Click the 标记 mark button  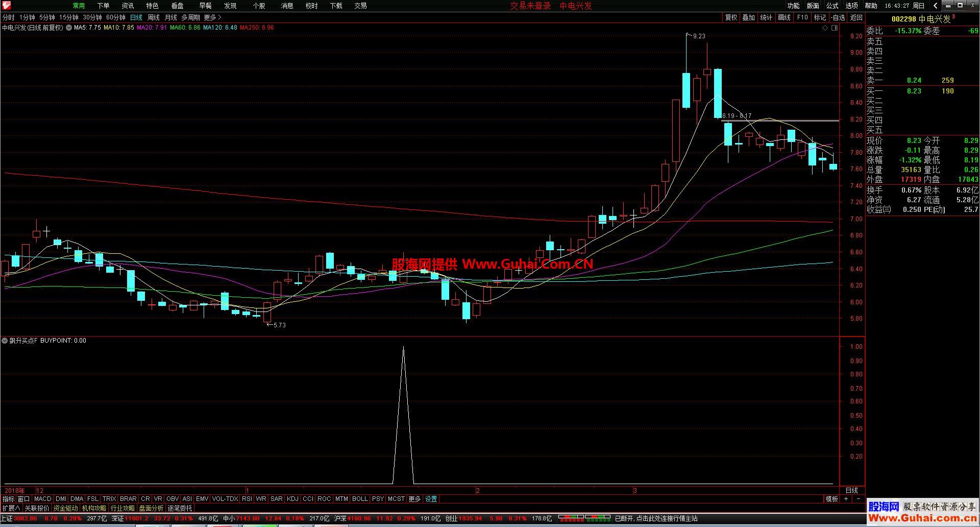[x=820, y=17]
